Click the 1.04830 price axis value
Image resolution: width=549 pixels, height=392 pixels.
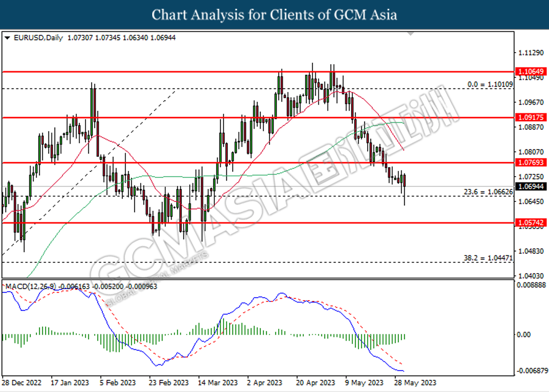coord(531,251)
